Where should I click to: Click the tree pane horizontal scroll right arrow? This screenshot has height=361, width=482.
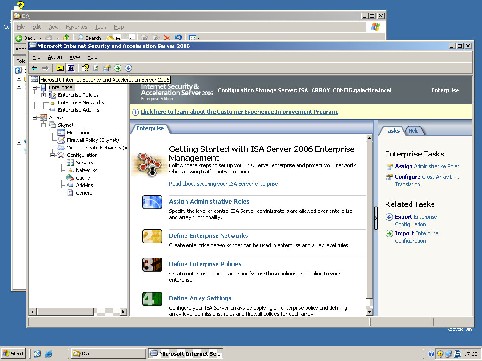pyautogui.click(x=123, y=312)
